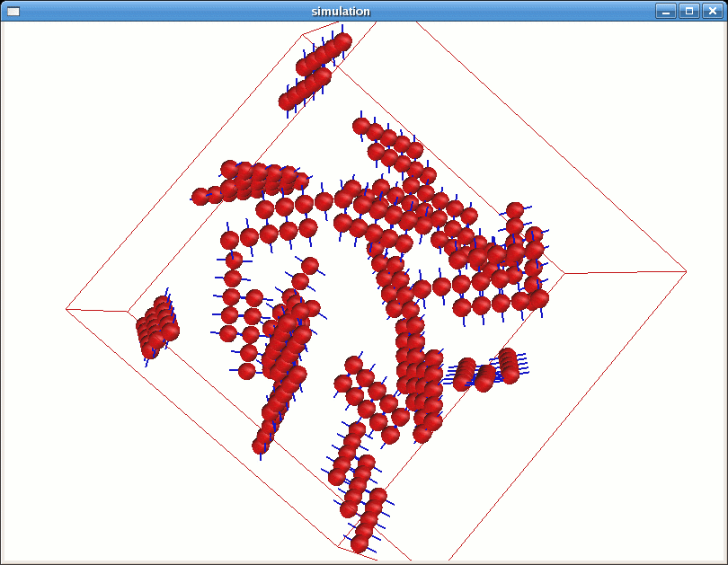728x565 pixels.
Task: Select the dense diagonal sphere bundle at lower center-left
Action: [x=285, y=359]
